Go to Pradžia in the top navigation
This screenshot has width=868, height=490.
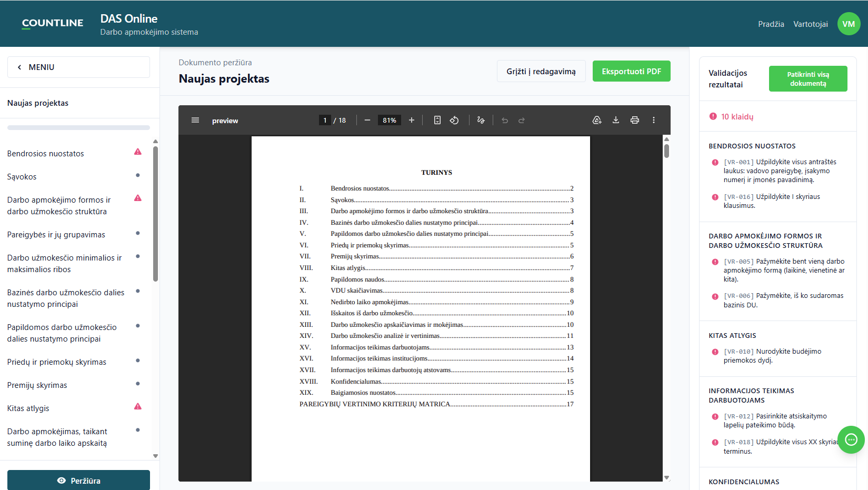771,24
